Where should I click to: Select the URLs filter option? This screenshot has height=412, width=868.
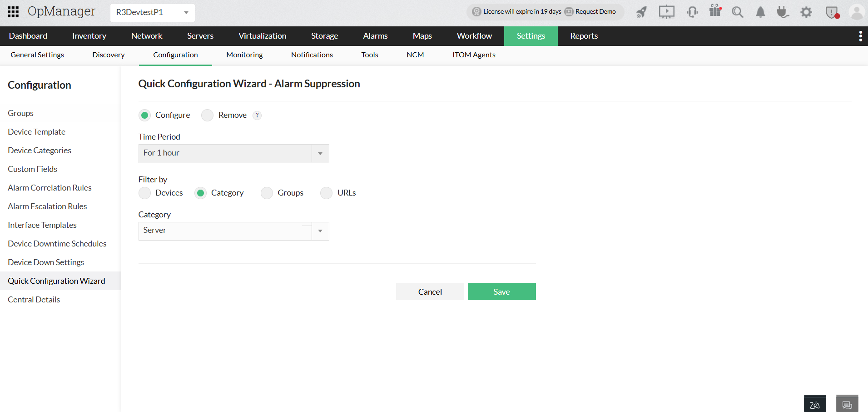click(x=326, y=193)
